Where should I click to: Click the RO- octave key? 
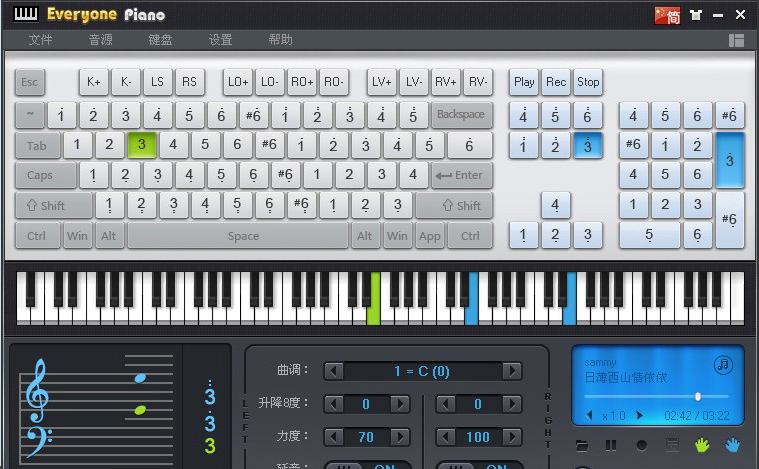coord(334,82)
